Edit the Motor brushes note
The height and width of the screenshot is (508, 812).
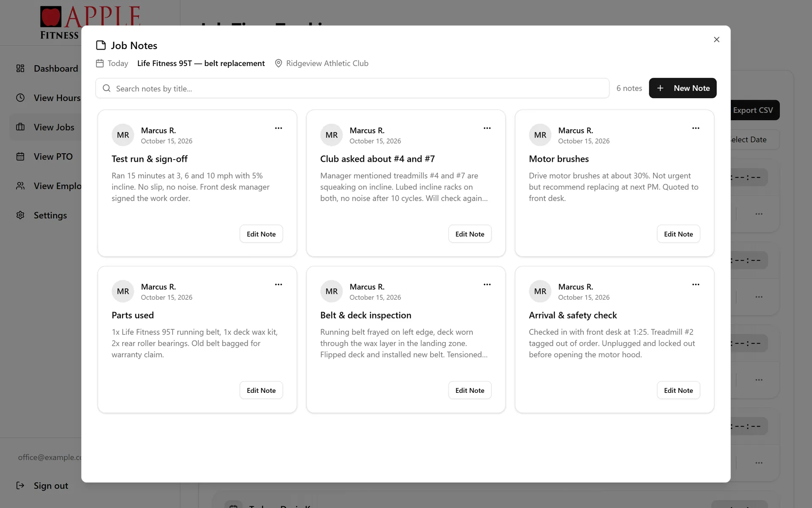pyautogui.click(x=678, y=234)
